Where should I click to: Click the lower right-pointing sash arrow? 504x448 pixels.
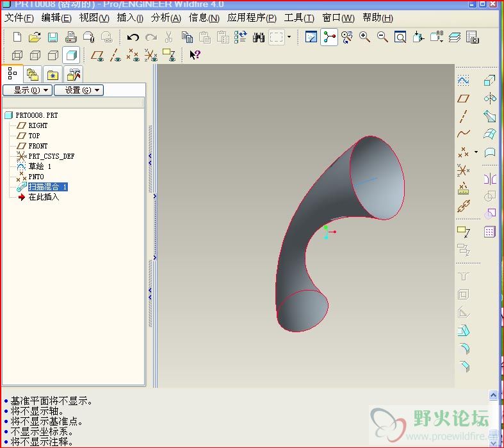154,257
